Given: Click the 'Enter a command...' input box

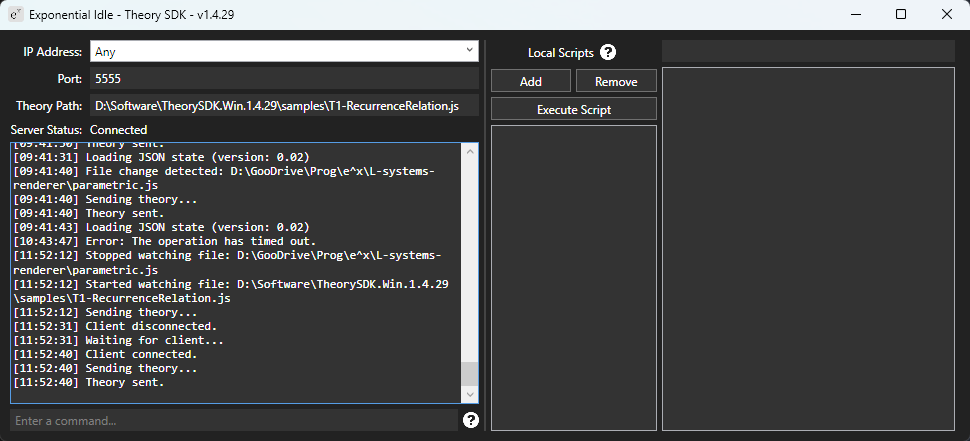Looking at the screenshot, I should click(x=234, y=420).
